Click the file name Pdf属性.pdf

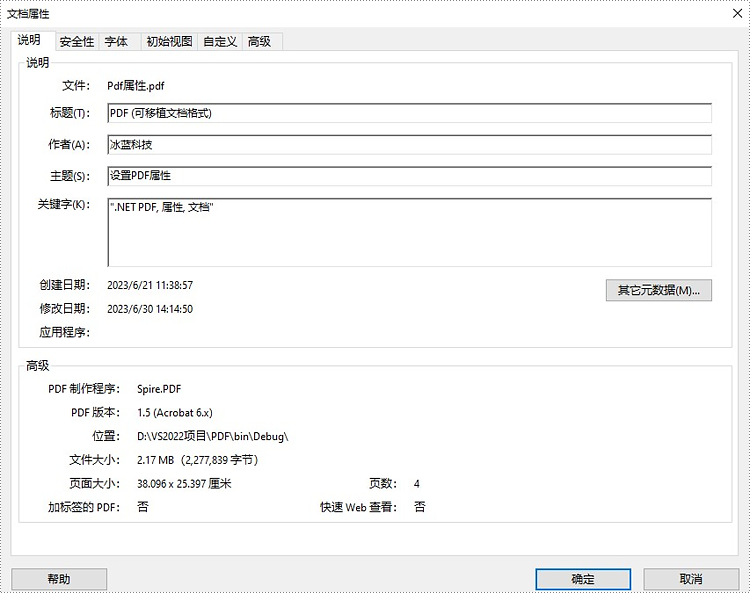136,86
